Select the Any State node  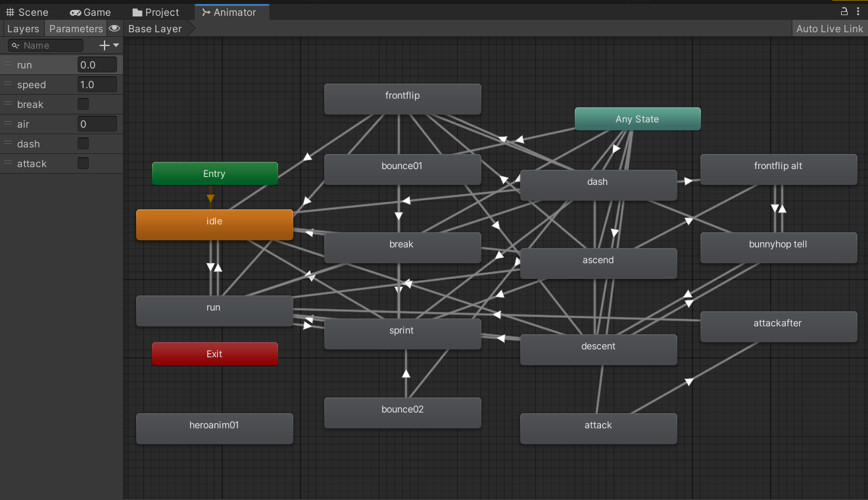(x=637, y=119)
